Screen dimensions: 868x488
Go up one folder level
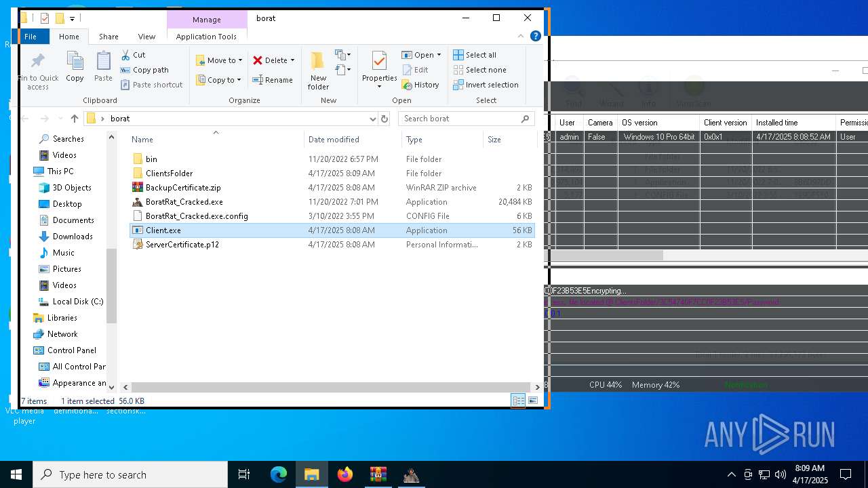pyautogui.click(x=75, y=119)
